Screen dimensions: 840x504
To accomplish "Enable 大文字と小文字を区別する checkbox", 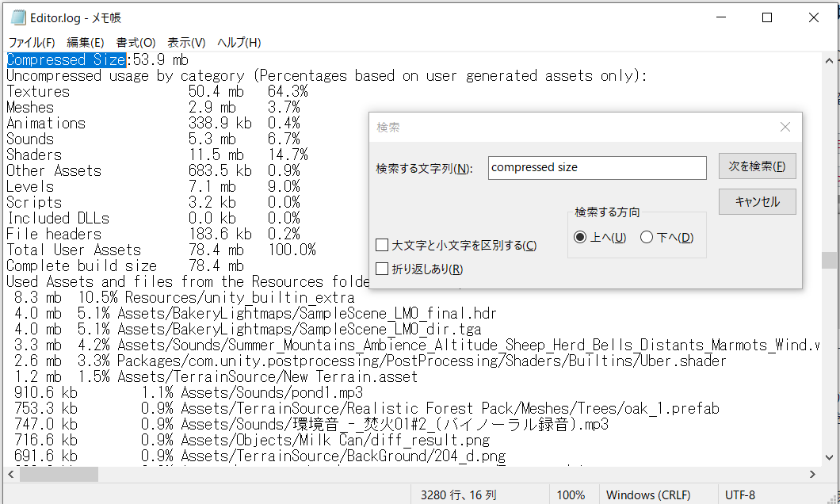I will tap(382, 246).
